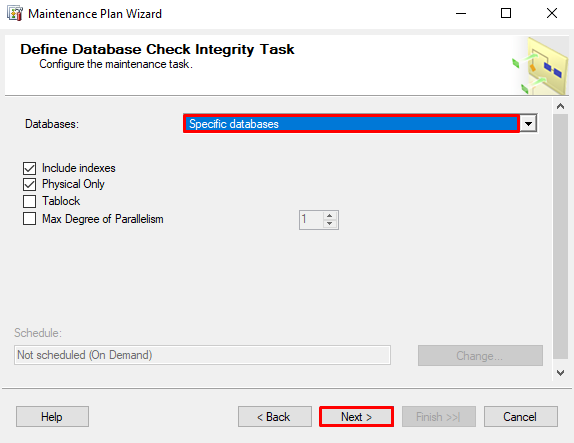Open the Databases dropdown arrow

(x=528, y=123)
